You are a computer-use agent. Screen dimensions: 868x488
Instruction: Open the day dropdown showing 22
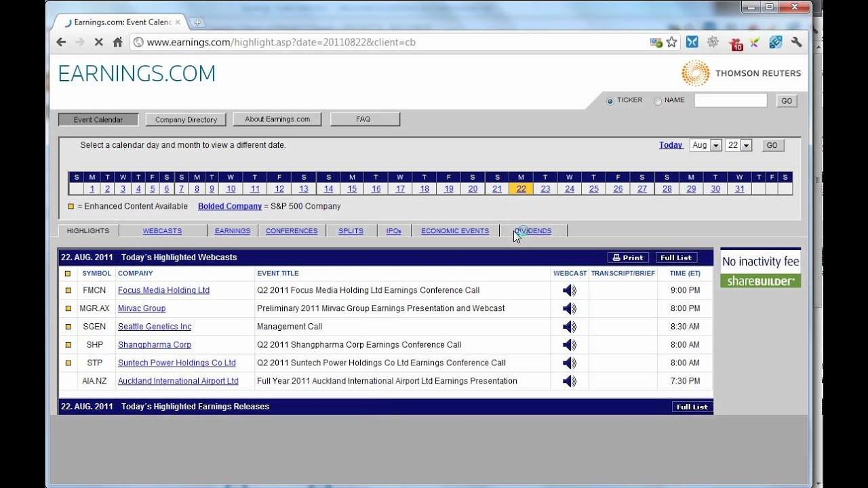click(738, 145)
